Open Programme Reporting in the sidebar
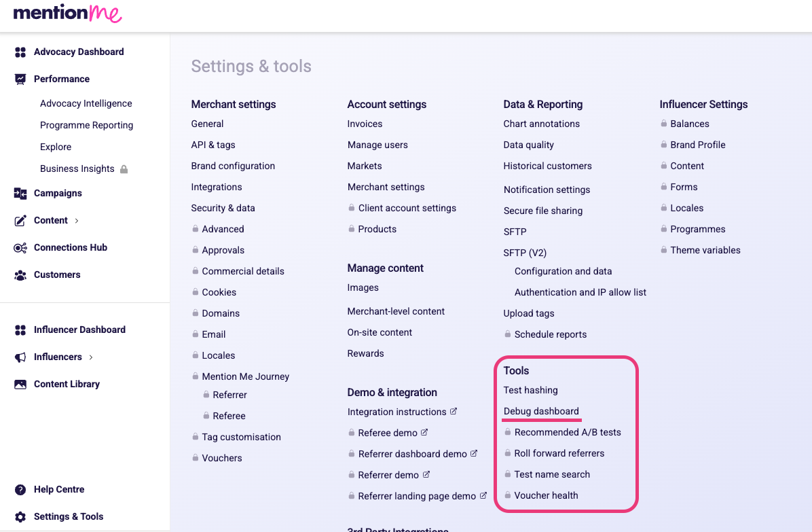 coord(86,125)
